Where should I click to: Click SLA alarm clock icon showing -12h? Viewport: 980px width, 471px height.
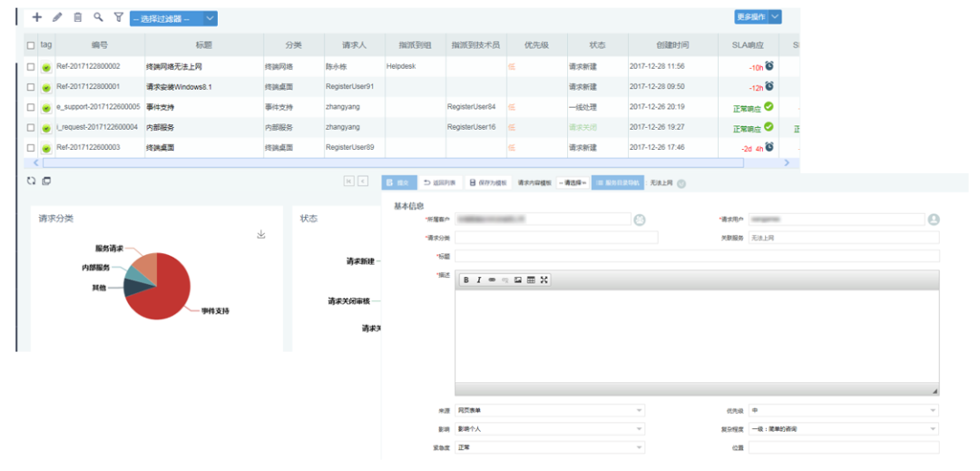tap(769, 85)
